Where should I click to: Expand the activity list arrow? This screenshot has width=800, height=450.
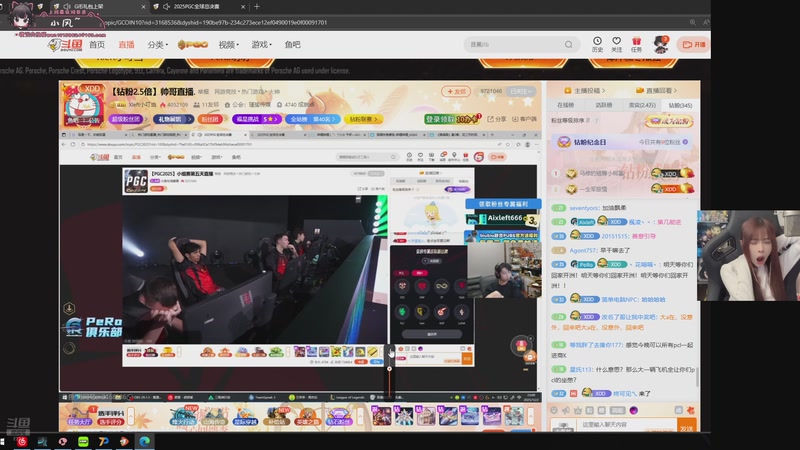[x=360, y=416]
